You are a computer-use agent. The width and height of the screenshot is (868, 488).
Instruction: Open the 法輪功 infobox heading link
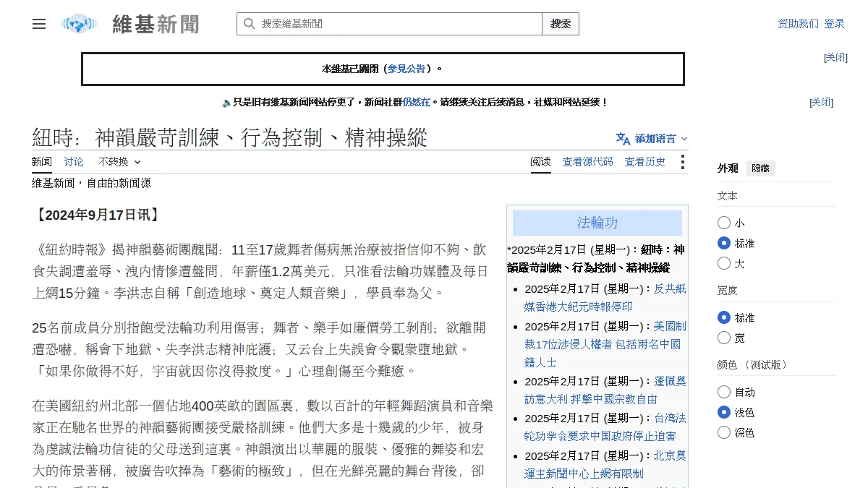click(597, 223)
